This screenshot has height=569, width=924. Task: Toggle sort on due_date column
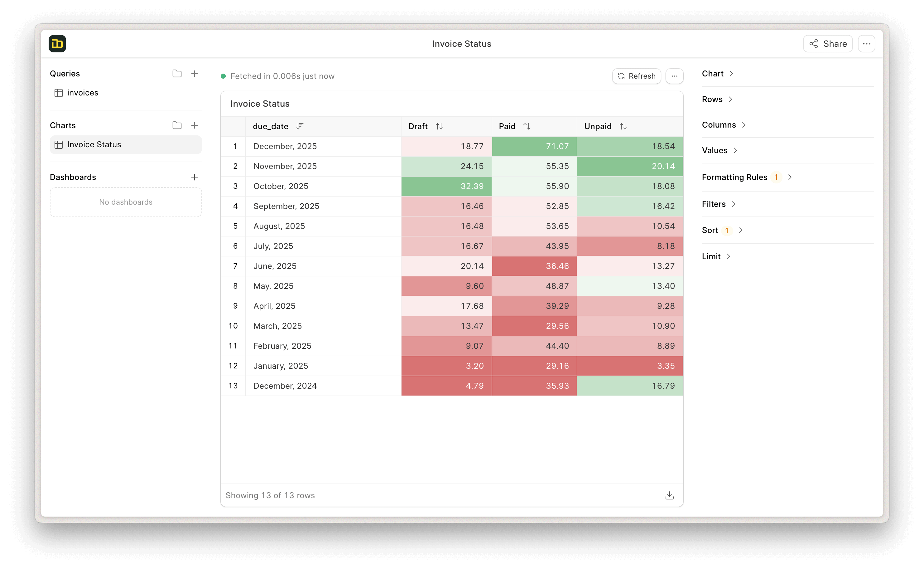[300, 126]
